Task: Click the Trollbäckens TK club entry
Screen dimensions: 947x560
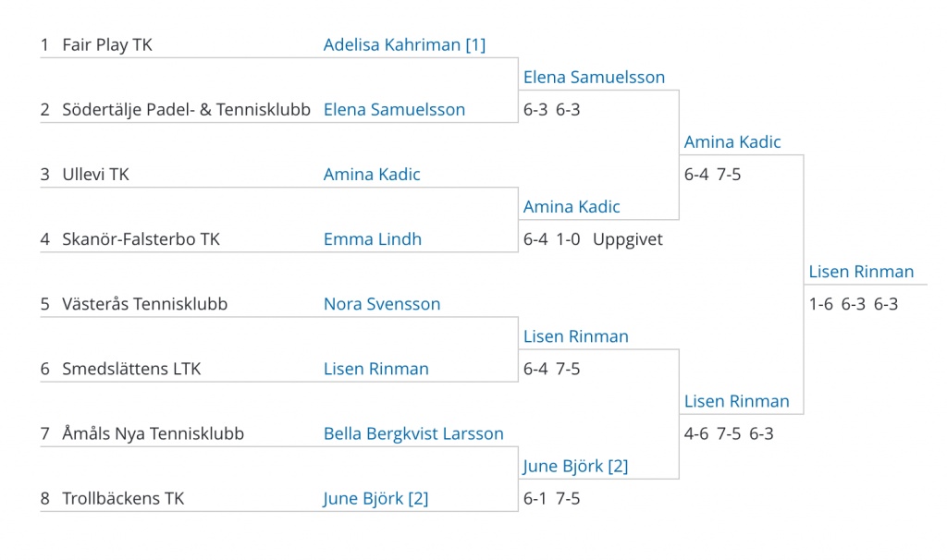Action: coord(123,498)
